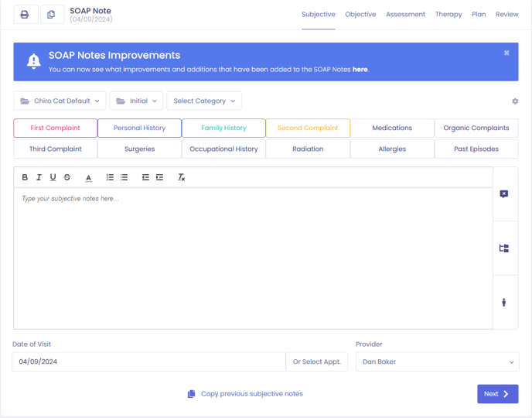The width and height of the screenshot is (532, 418).
Task: Open the text color picker
Action: (89, 177)
